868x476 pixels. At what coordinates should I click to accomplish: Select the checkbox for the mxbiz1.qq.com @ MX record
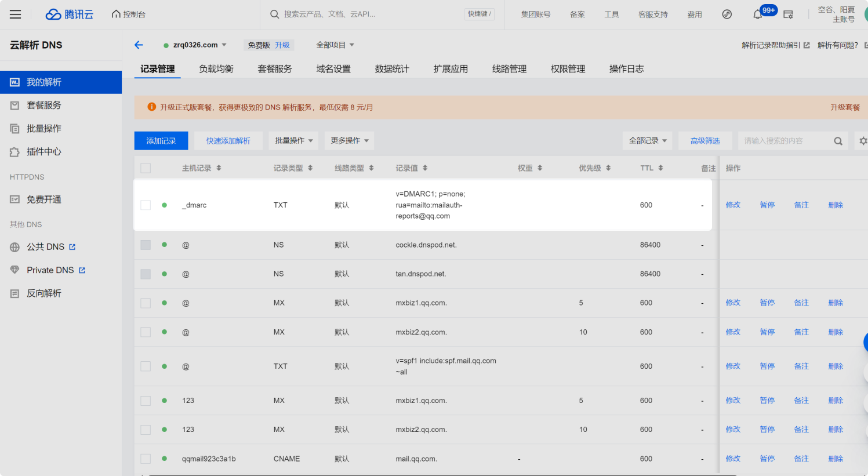click(146, 303)
